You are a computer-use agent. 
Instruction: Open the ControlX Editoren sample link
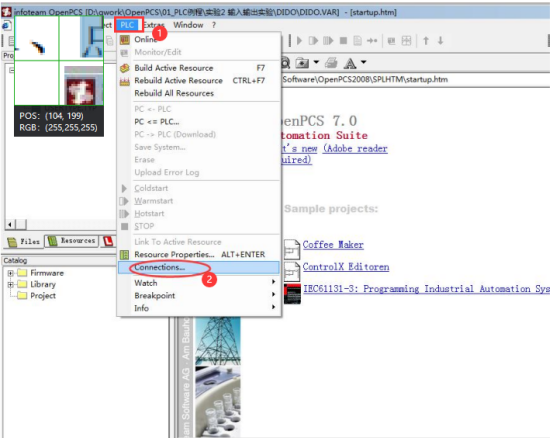[346, 267]
